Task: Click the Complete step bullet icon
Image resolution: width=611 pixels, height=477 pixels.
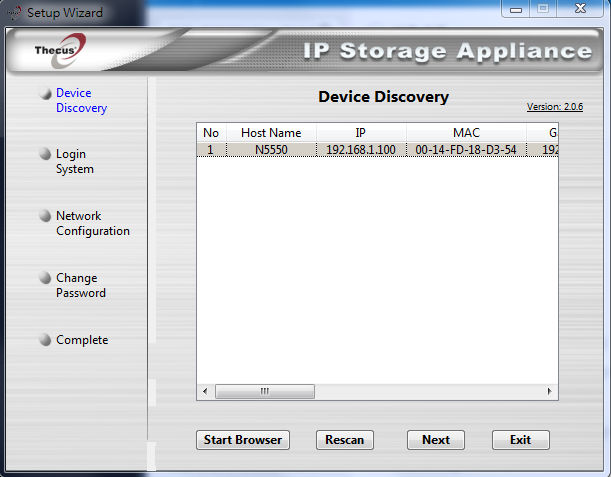Action: tap(45, 340)
